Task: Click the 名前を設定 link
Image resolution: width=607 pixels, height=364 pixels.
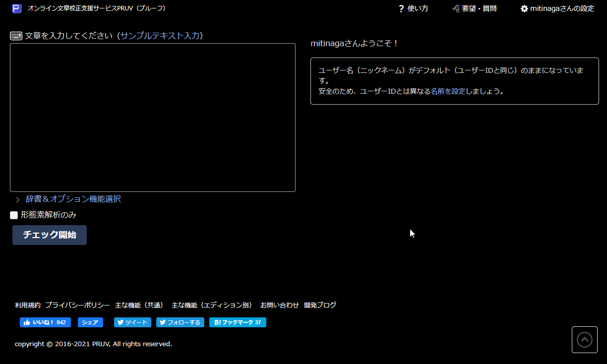Action: coord(448,91)
